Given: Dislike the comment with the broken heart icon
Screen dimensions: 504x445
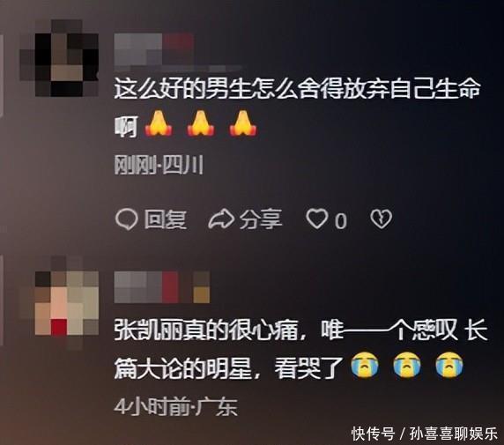Looking at the screenshot, I should click(382, 219).
